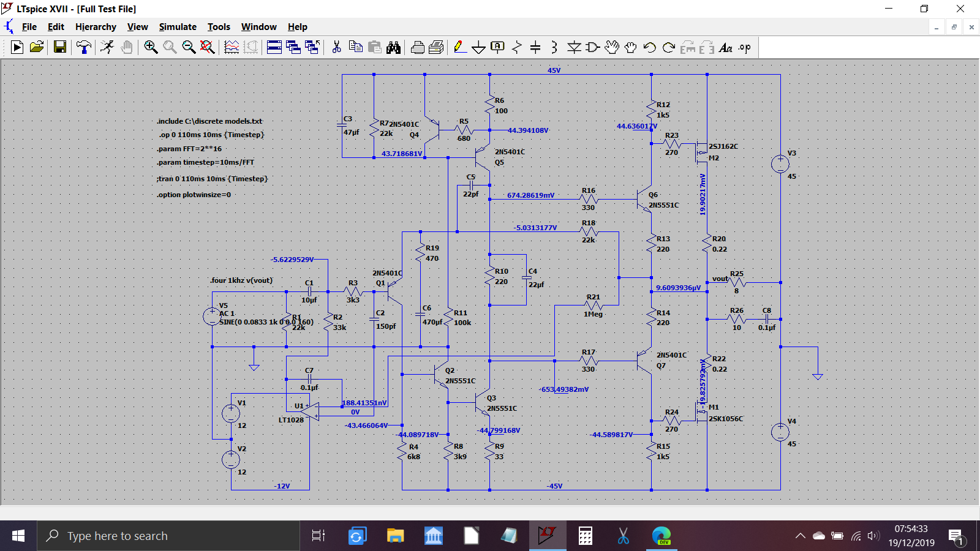Click the '.four 1khz v(vout)' directive
The height and width of the screenshot is (551, 980).
(x=241, y=280)
